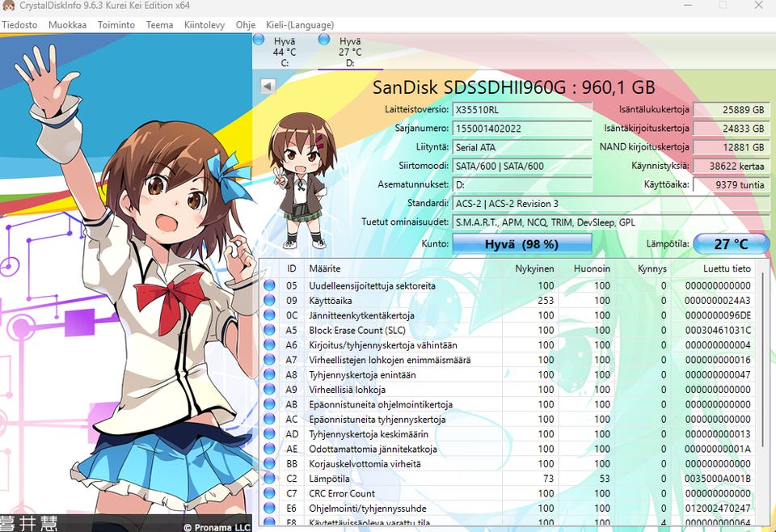Select the Ohjelmointi/tyhjennyssuhde row

coord(508,509)
